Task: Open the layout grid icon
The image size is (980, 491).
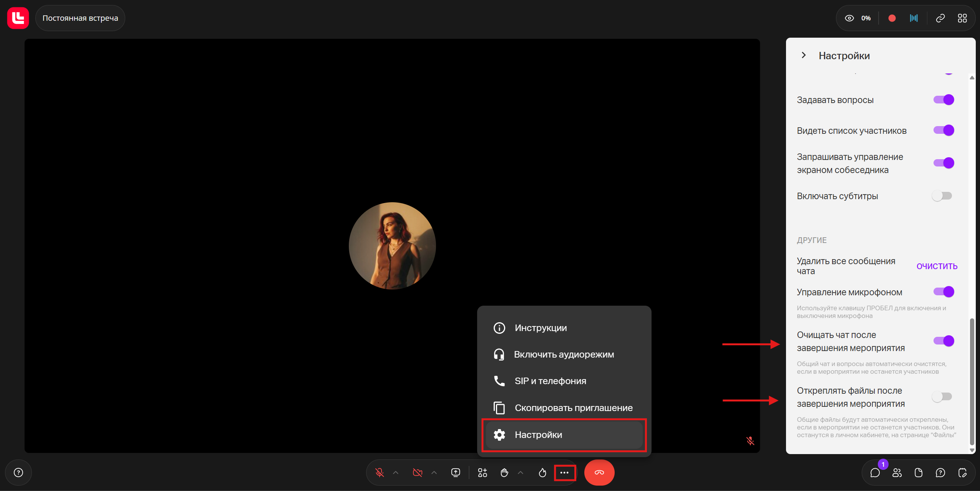Action: click(962, 18)
